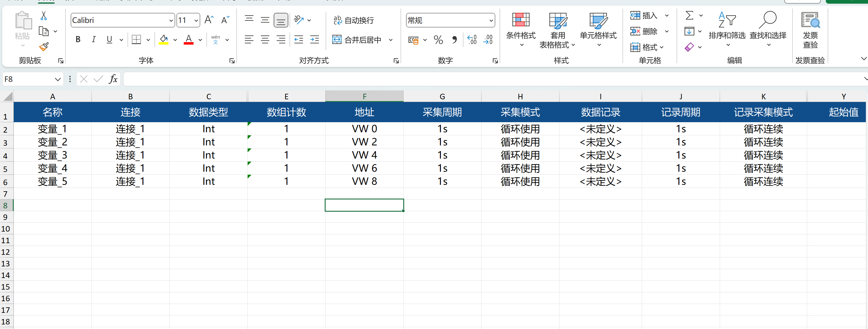Toggle Italic formatting
This screenshot has height=329, width=868.
pos(94,39)
